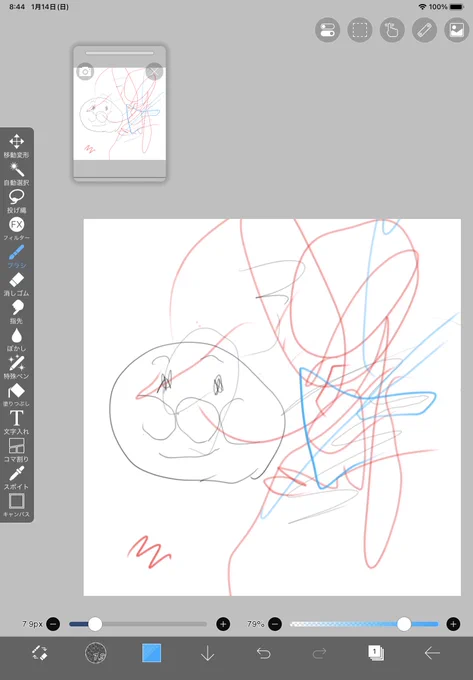The height and width of the screenshot is (680, 473).
Task: Open the blue current color swatch
Action: coord(152,653)
